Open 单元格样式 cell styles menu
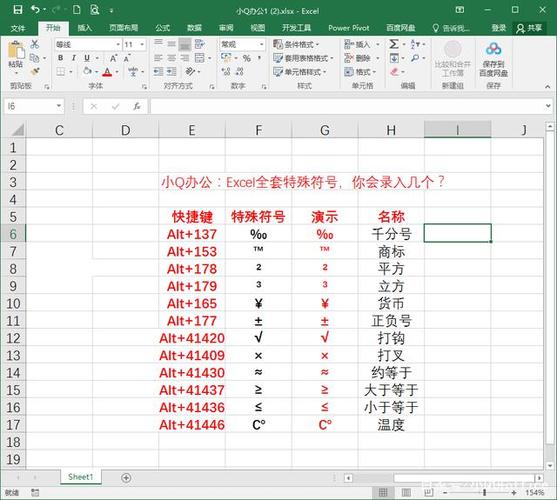Viewport: 557px width, 500px height. [300, 72]
